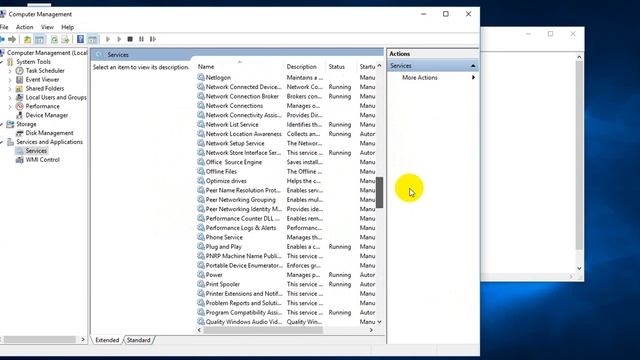
Task: Select Task Scheduler in the tree
Action: pyautogui.click(x=45, y=71)
